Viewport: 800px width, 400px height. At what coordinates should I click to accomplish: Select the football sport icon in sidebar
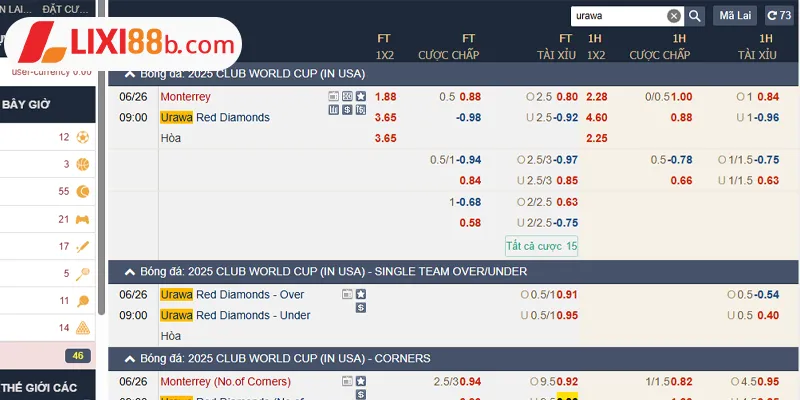point(82,137)
